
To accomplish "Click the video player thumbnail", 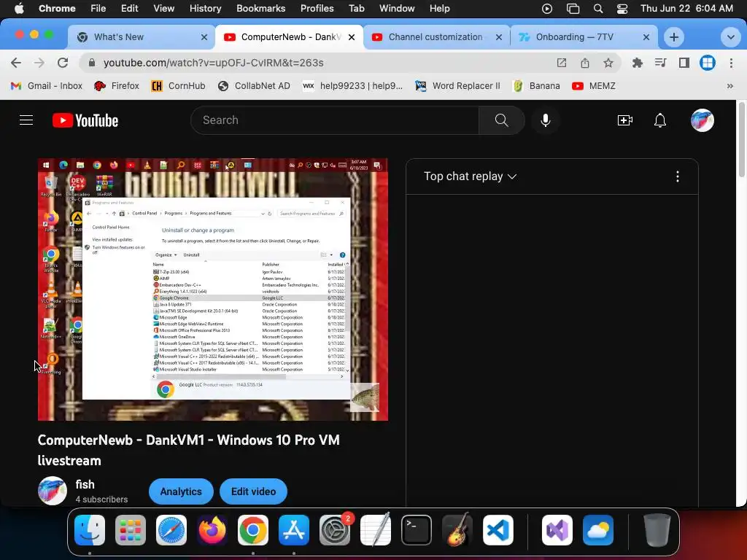I will coord(213,289).
